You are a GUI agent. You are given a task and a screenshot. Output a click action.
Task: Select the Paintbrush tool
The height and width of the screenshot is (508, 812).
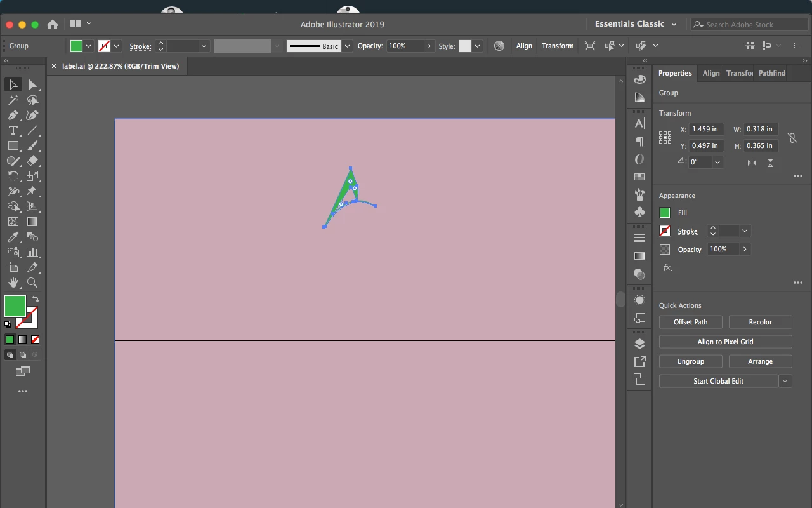[32, 145]
